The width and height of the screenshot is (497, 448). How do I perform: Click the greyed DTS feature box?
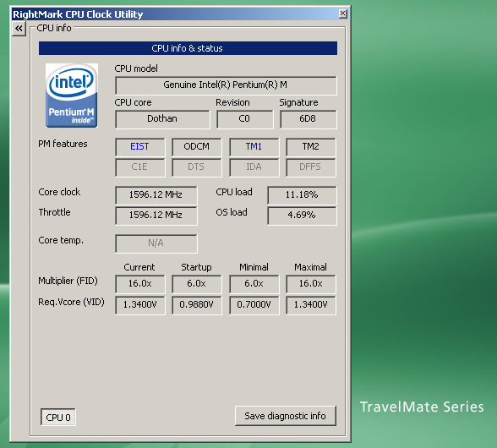(x=196, y=167)
